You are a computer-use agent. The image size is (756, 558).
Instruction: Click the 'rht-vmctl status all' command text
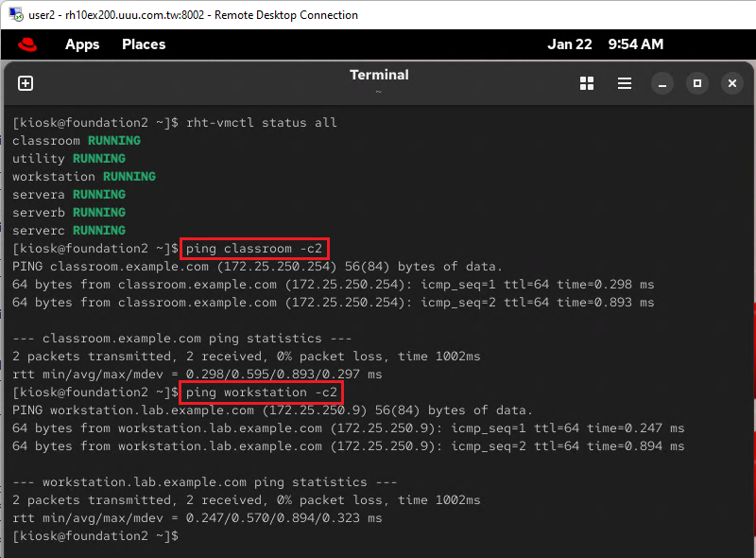click(261, 123)
